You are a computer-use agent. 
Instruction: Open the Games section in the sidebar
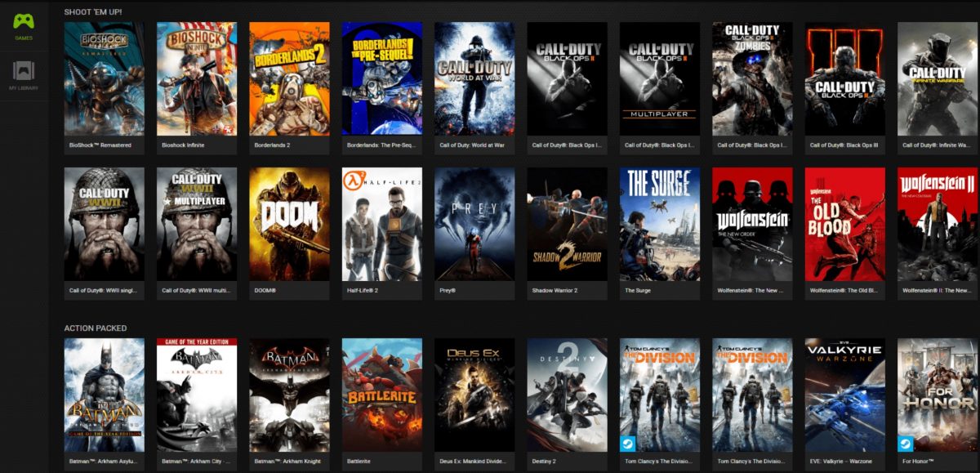(x=24, y=25)
